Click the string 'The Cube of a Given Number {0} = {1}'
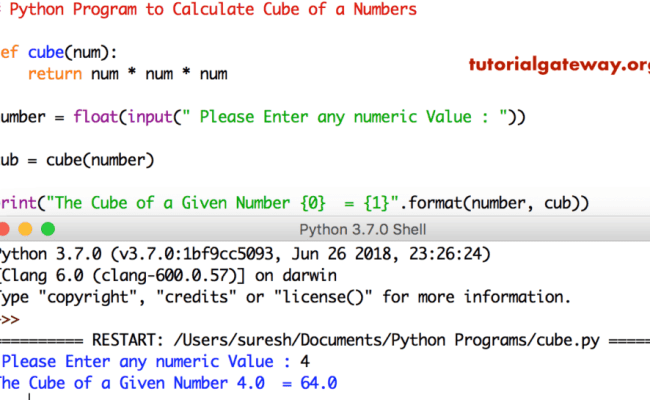 pos(222,203)
